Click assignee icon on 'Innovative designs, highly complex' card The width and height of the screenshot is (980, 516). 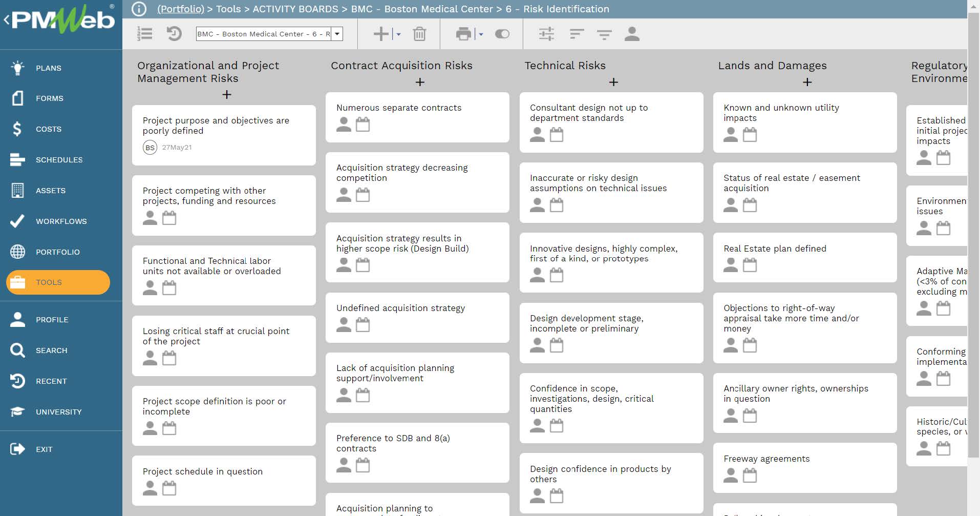[537, 275]
